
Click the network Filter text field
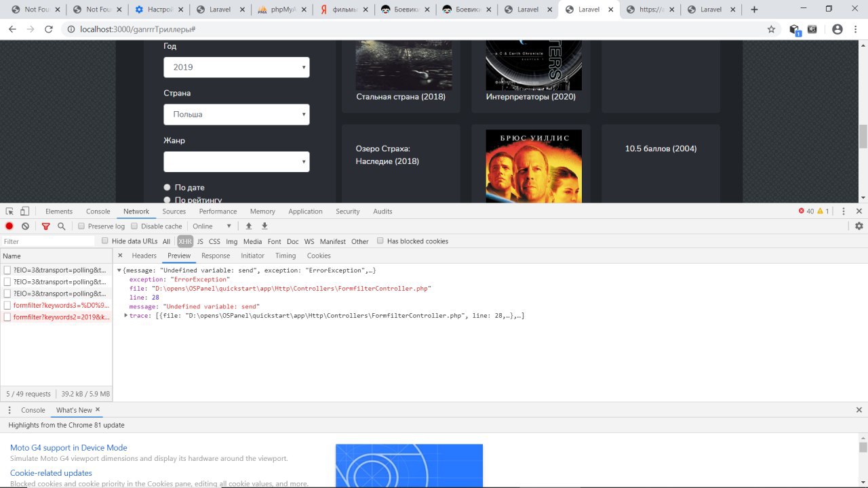pyautogui.click(x=48, y=241)
